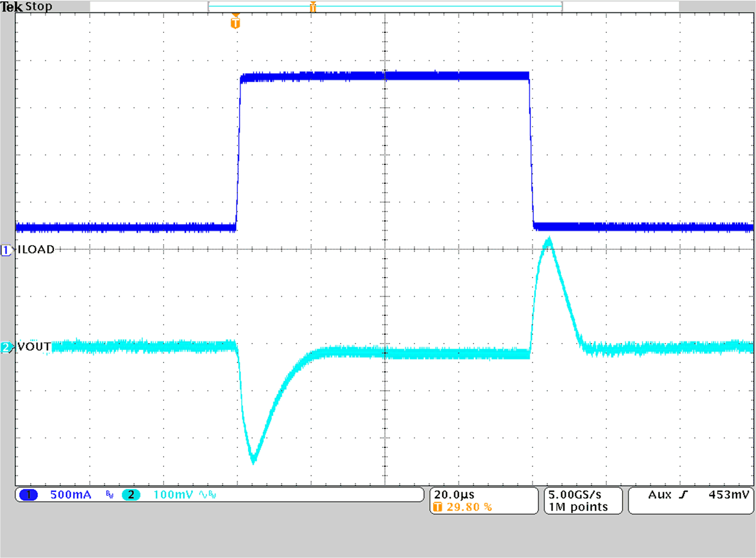Select the Channel 1 badge in readout bar

[29, 495]
